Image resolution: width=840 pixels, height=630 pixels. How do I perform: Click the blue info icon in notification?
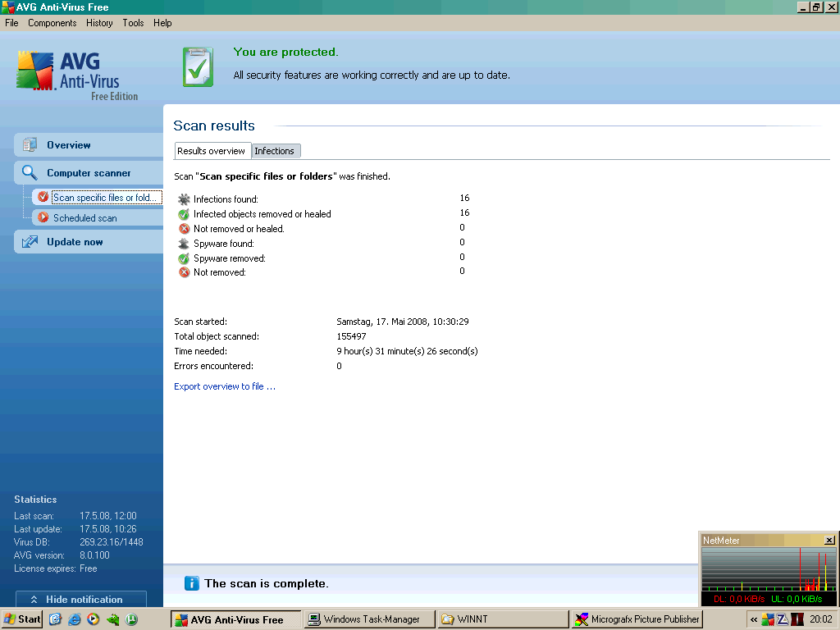click(x=192, y=583)
